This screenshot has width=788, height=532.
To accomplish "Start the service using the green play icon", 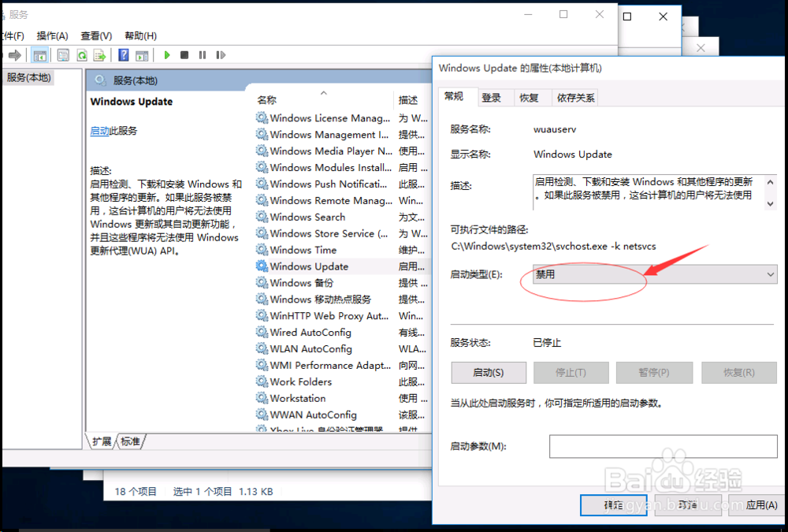I will point(166,54).
